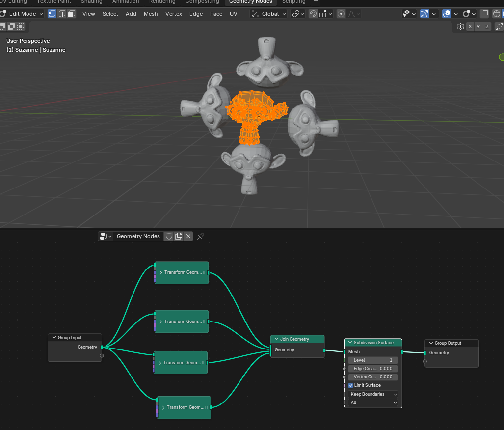This screenshot has width=504, height=430.
Task: Open Edit Mode dropdown
Action: pyautogui.click(x=22, y=14)
